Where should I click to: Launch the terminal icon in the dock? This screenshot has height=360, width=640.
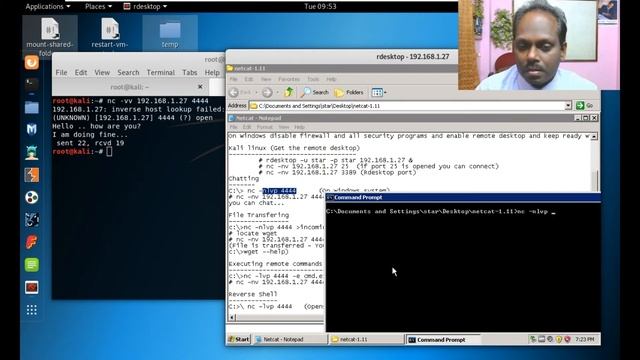pos(32,84)
